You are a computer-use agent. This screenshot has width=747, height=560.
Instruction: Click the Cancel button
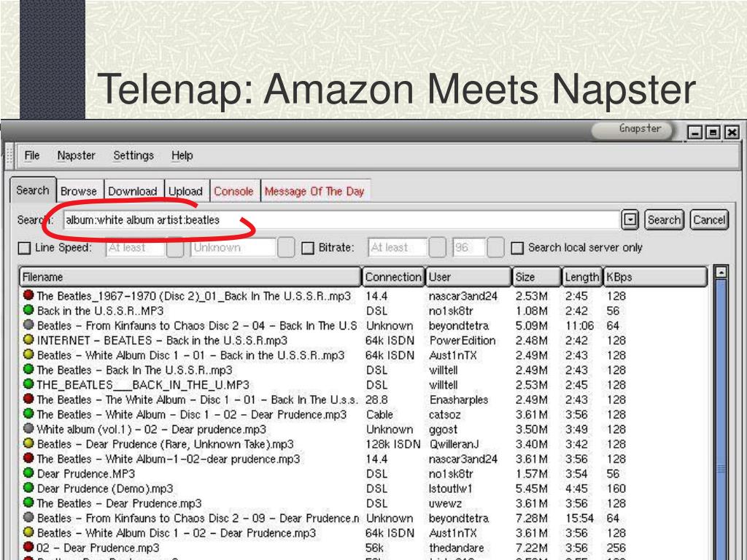coord(709,220)
